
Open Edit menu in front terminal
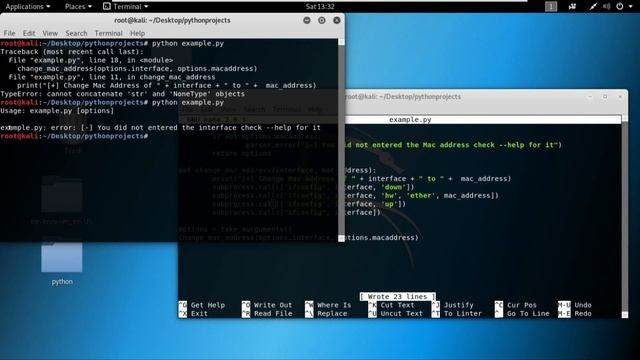29,33
